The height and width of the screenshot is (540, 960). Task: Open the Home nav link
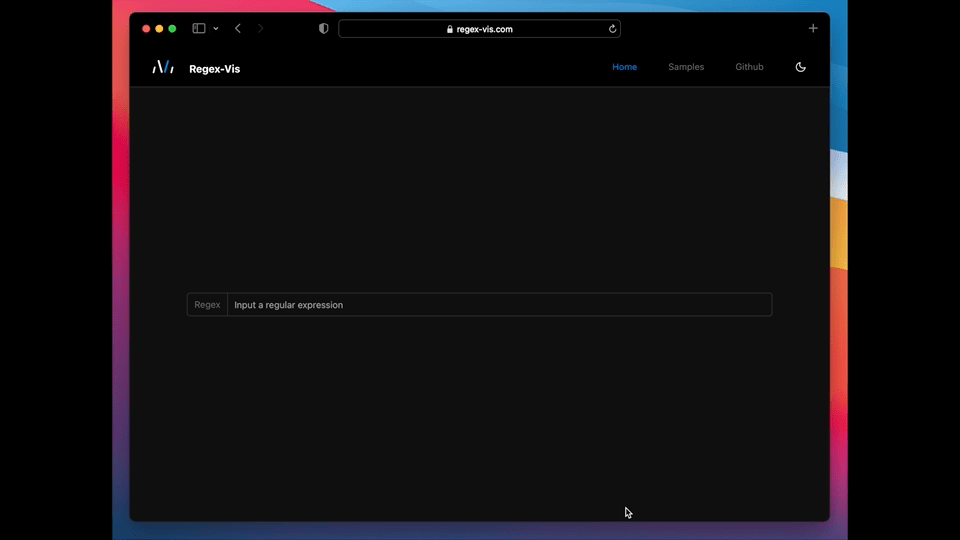tap(624, 67)
